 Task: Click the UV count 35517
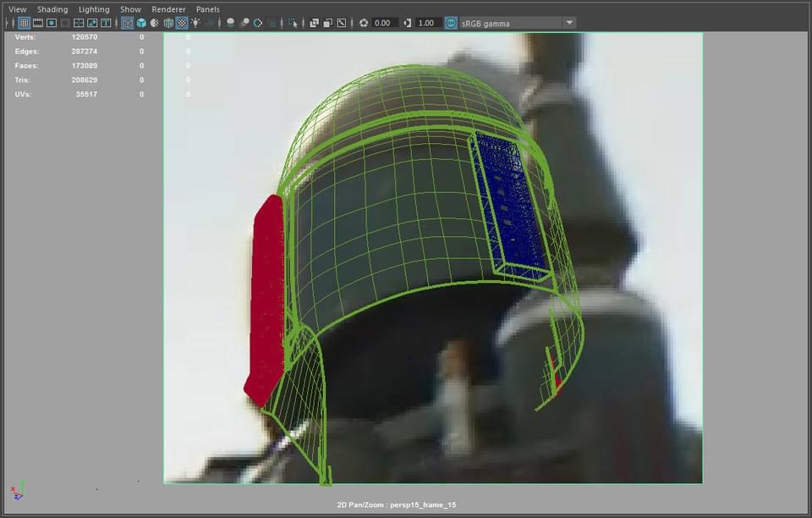click(86, 94)
